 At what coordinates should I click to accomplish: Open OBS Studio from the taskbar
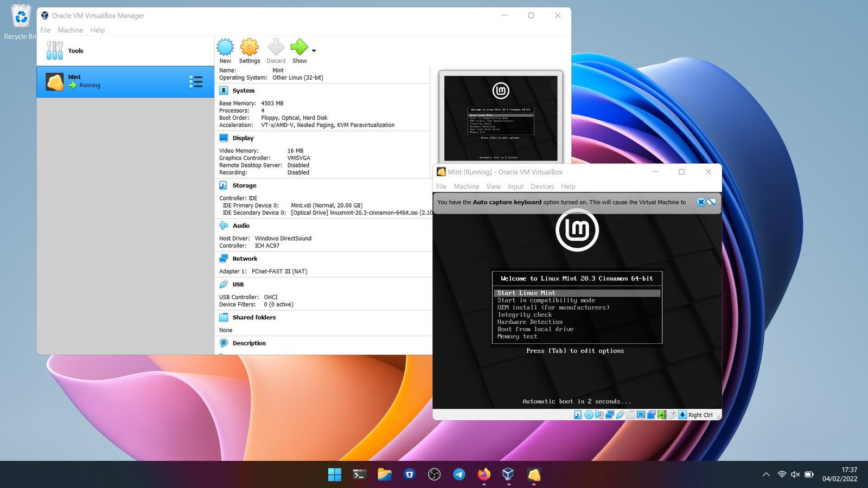434,474
